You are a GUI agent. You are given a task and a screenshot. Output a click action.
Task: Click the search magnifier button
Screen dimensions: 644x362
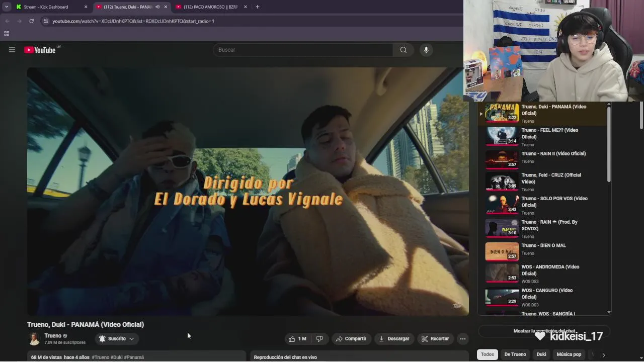point(403,50)
